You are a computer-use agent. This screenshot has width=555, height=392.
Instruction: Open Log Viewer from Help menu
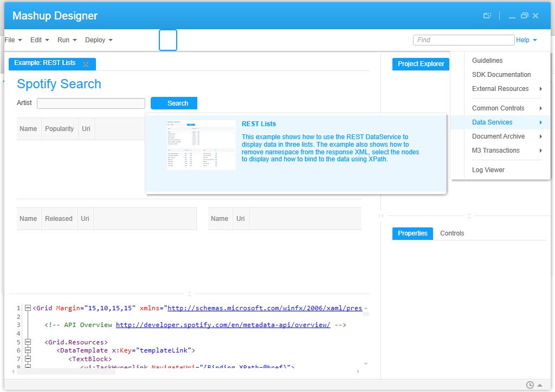488,170
